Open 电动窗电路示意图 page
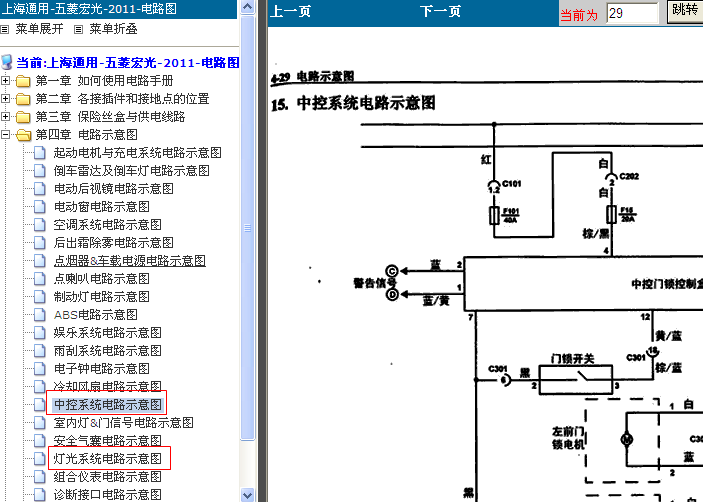 102,207
